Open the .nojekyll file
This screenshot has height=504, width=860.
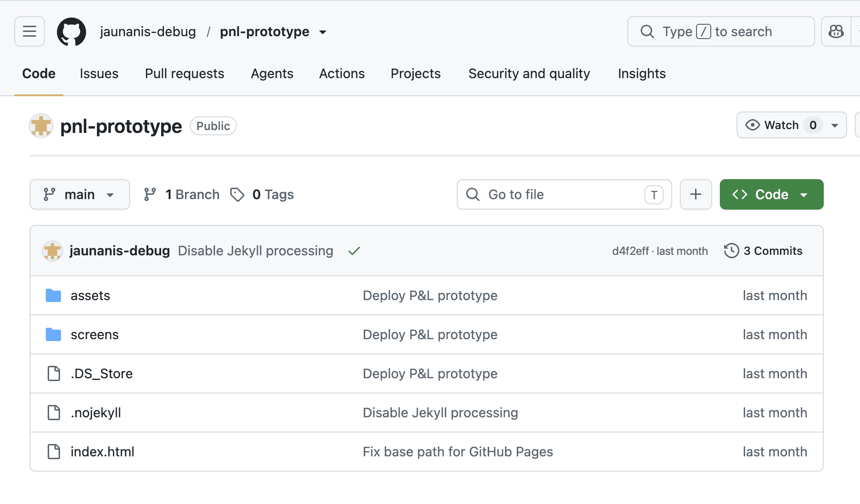[x=96, y=413]
